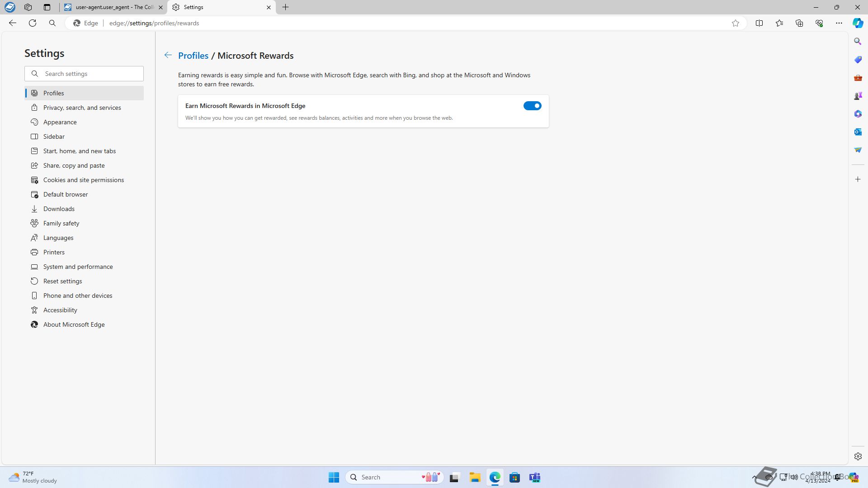Screen dimensions: 868x488
Task: Open Privacy, search, and services settings
Action: [84, 108]
